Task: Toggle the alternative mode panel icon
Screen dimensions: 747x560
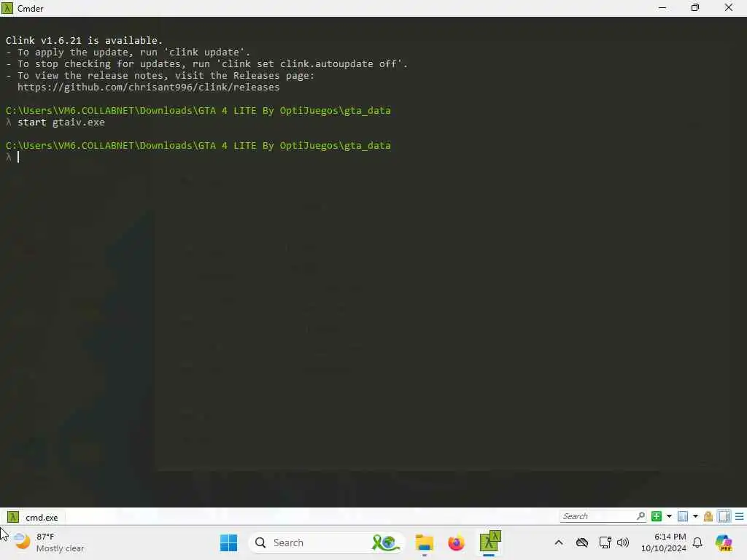Action: coord(724,516)
